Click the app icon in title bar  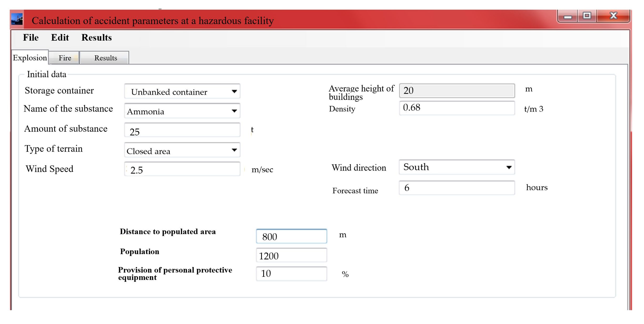[17, 19]
